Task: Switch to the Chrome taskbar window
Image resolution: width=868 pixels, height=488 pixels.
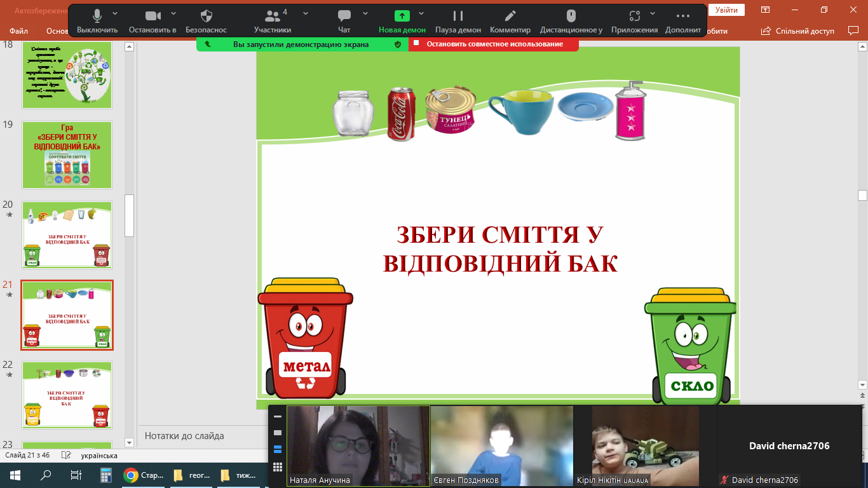Action: (144, 475)
